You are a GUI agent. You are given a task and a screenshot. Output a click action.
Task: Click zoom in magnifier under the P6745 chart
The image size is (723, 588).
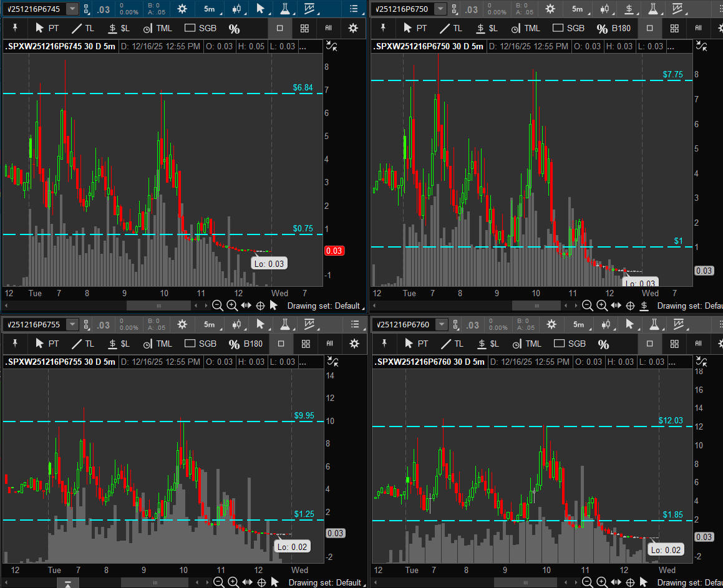[x=231, y=306]
